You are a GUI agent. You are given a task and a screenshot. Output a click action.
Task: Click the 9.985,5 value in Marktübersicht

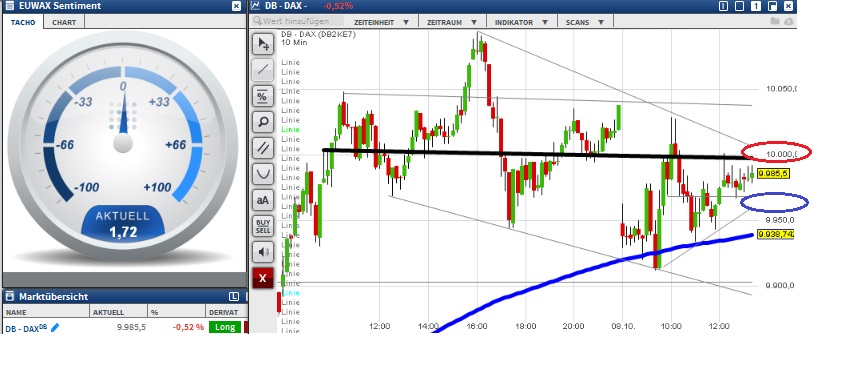point(131,327)
